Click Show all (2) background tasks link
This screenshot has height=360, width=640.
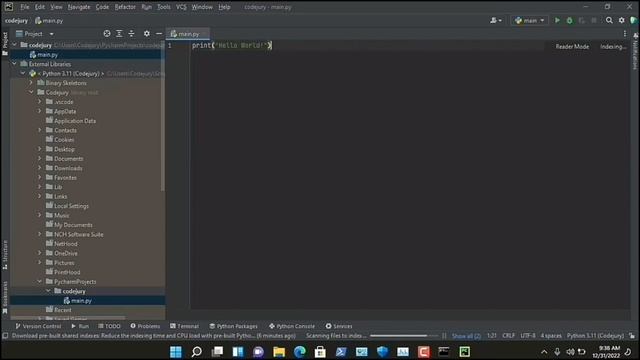[x=466, y=336]
